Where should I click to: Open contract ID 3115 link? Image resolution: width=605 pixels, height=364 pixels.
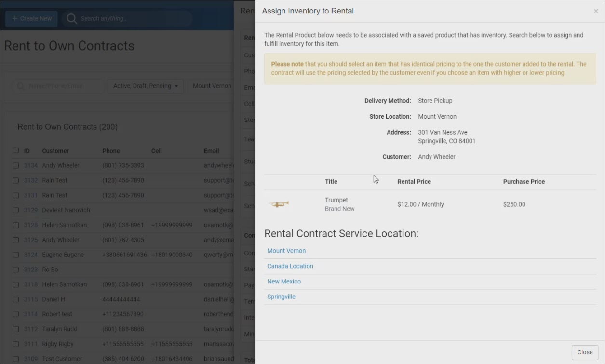coord(31,299)
